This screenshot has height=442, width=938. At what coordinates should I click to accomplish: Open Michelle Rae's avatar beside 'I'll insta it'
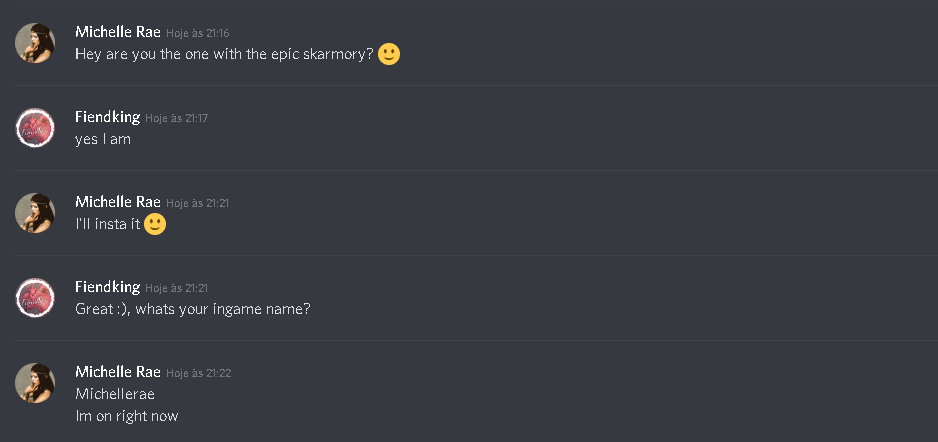pyautogui.click(x=35, y=213)
